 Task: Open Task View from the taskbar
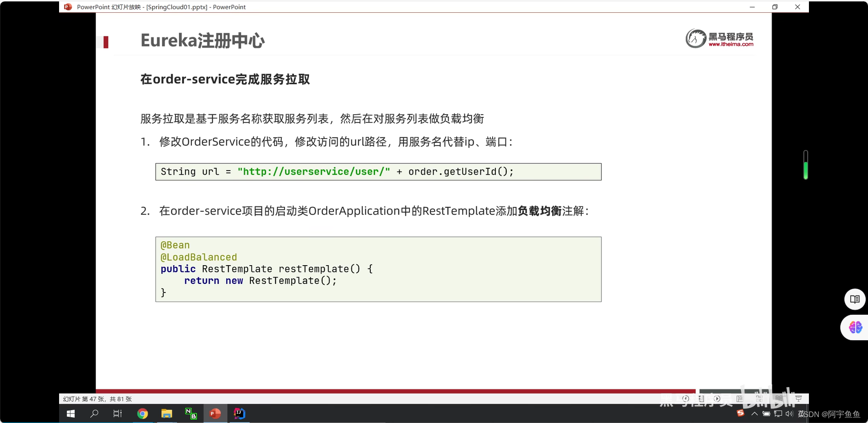[x=118, y=413]
